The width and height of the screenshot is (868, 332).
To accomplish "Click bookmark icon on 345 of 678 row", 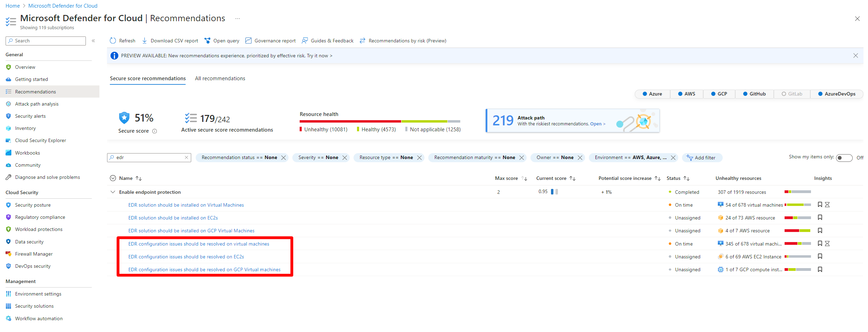I will coord(820,244).
